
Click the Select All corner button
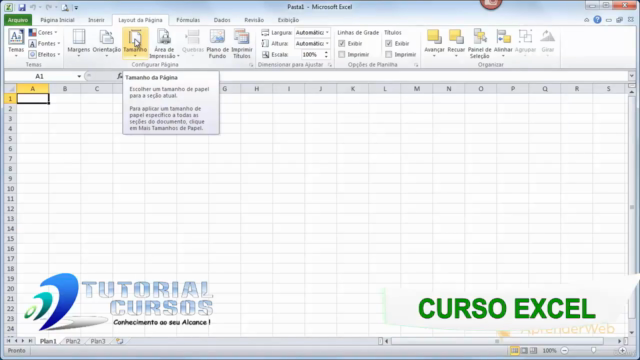10,89
